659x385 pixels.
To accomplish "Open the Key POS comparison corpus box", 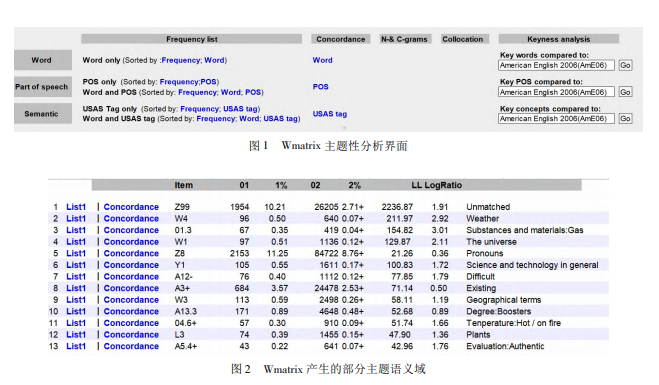I will (556, 92).
